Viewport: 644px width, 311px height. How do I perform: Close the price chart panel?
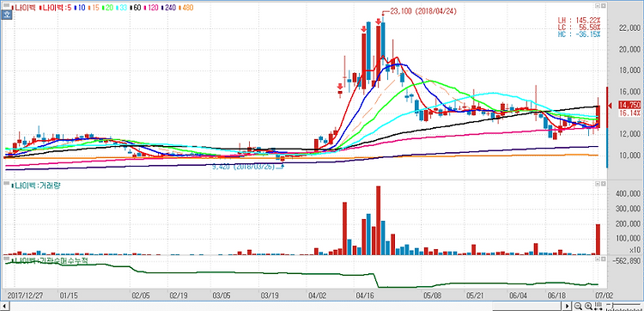pos(603,6)
